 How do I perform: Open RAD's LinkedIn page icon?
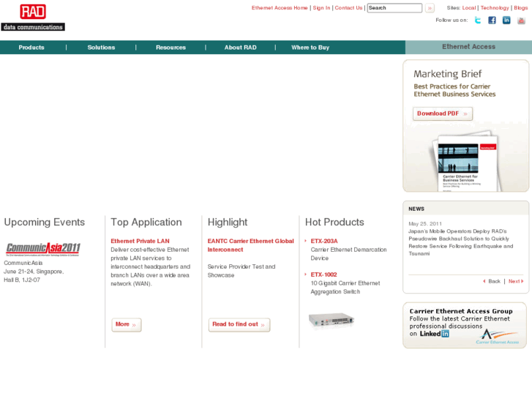(x=506, y=20)
